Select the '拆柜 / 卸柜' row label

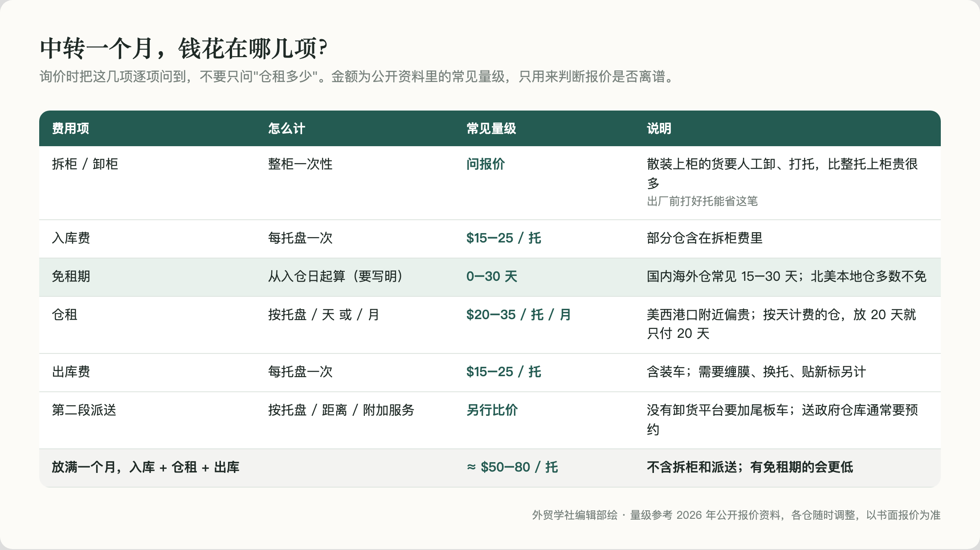(85, 164)
